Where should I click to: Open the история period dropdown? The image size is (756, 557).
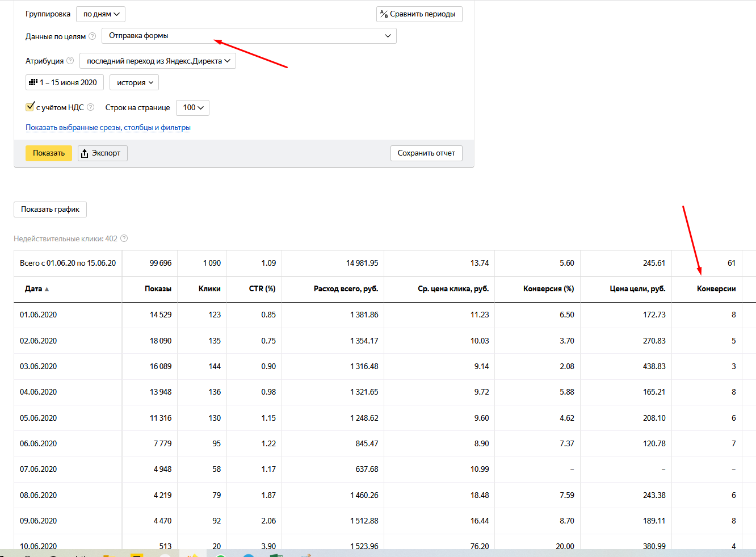tap(134, 82)
